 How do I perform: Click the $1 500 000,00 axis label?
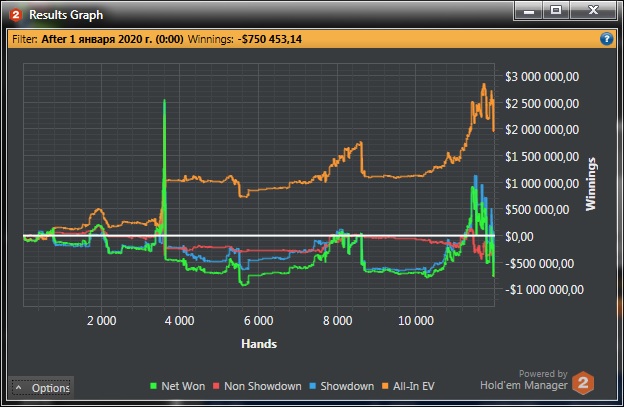click(x=542, y=157)
